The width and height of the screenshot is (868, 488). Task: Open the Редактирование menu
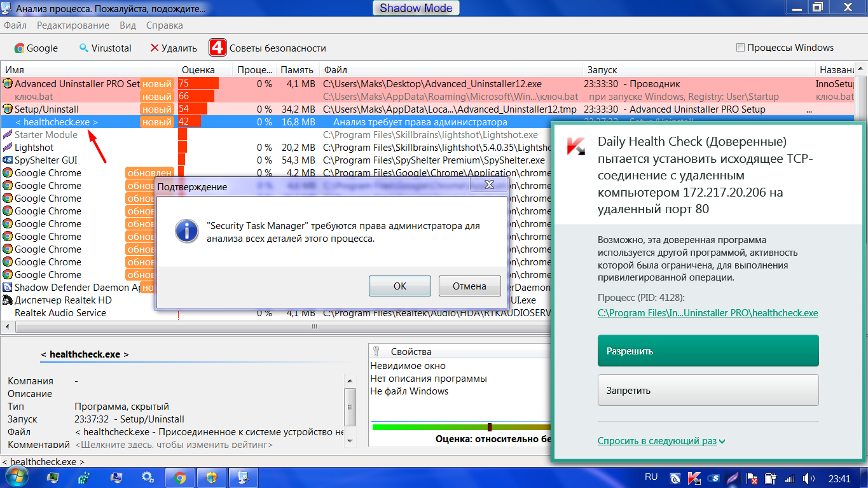point(73,25)
